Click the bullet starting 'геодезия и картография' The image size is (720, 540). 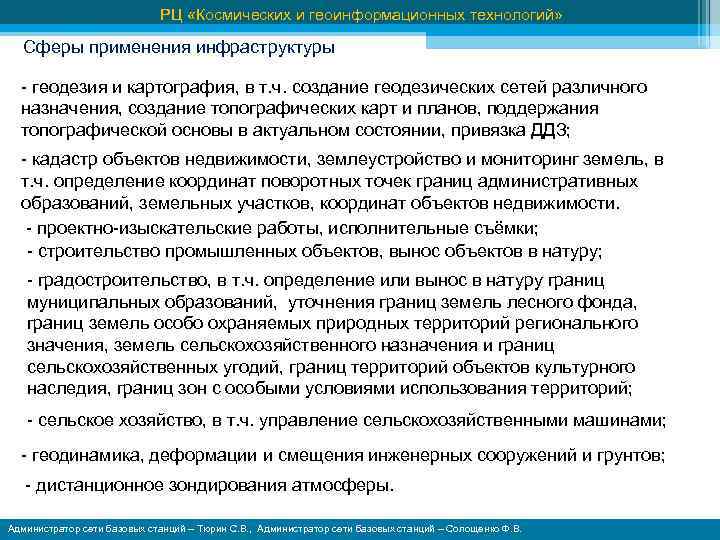click(x=334, y=109)
